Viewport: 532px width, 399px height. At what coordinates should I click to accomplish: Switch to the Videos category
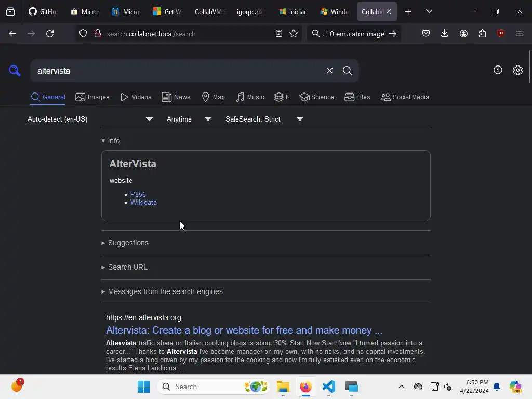(136, 97)
